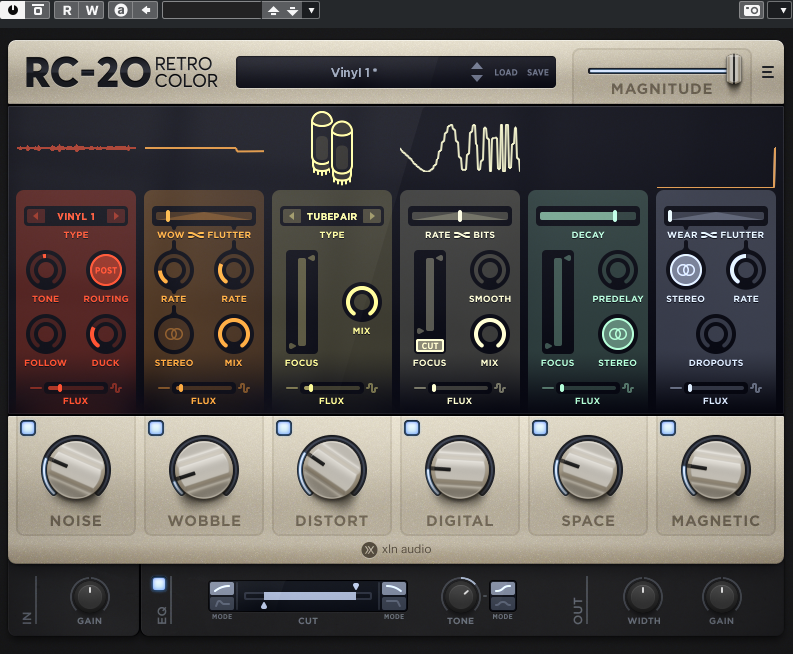Screen dimensions: 793x654
Task: Toggle the Magnetic STEREO button
Action: 685,270
